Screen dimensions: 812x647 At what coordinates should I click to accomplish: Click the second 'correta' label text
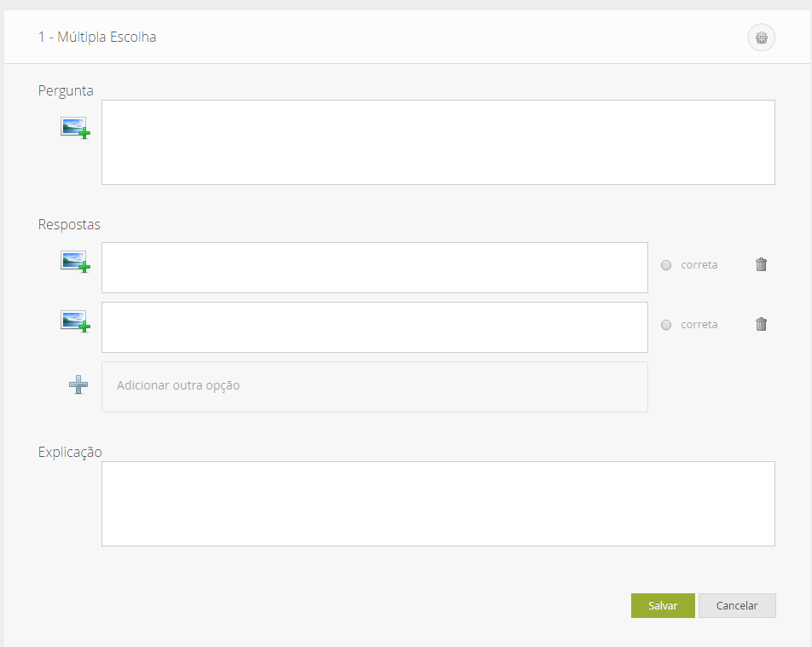[699, 325]
